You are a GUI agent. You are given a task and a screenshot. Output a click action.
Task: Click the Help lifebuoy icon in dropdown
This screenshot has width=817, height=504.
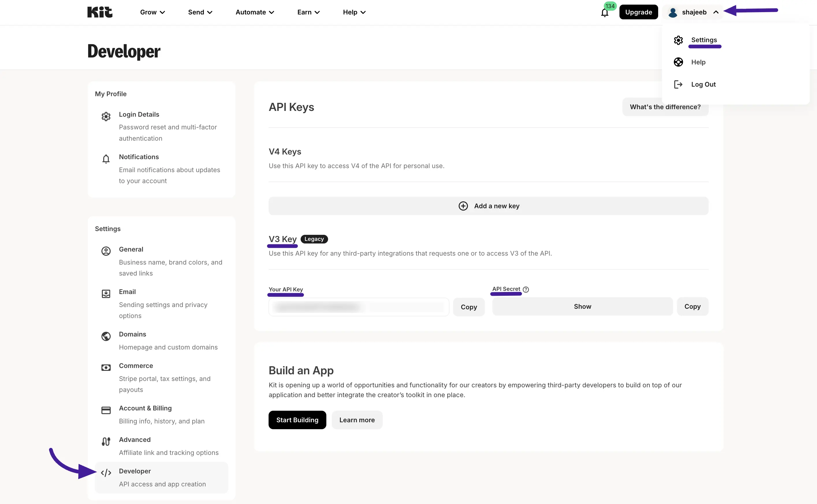[x=678, y=62]
